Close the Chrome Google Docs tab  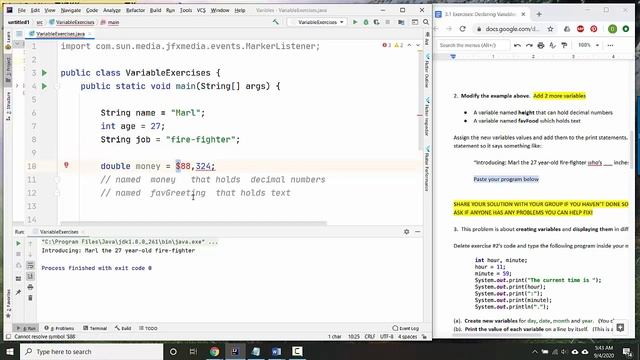[x=523, y=14]
